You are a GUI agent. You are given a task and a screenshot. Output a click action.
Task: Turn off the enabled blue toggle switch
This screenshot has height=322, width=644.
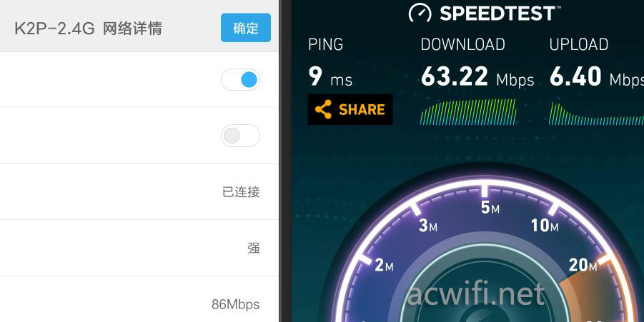(240, 79)
